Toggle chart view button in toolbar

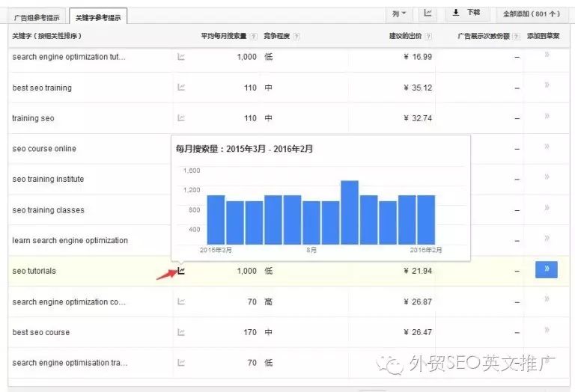(x=428, y=13)
